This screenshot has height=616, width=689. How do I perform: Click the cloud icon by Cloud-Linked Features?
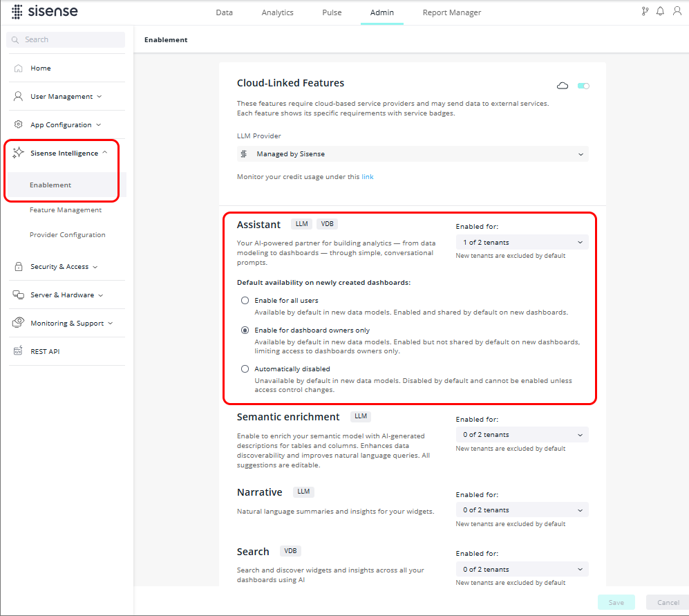[563, 86]
